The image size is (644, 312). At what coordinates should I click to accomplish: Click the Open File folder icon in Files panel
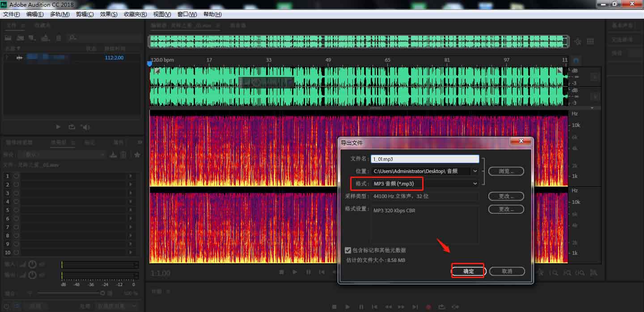[8, 38]
